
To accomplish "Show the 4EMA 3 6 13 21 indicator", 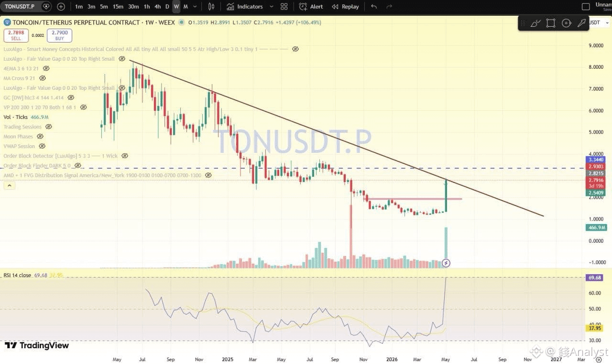I will click(x=46, y=68).
